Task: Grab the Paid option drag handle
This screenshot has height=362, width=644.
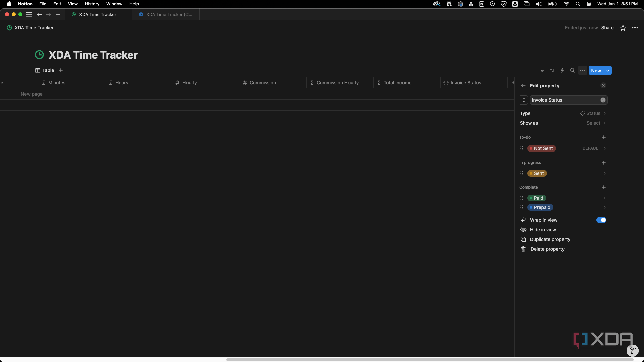Action: (522, 198)
